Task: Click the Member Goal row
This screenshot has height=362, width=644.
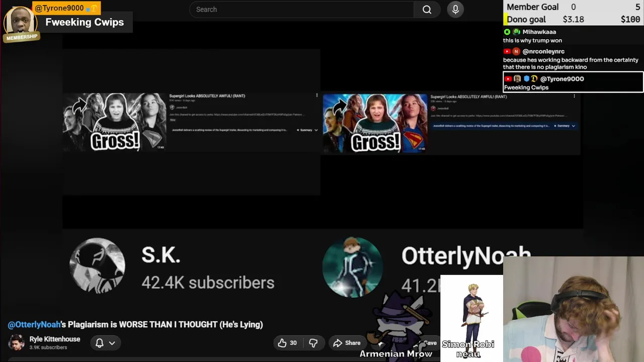Action: [x=573, y=7]
